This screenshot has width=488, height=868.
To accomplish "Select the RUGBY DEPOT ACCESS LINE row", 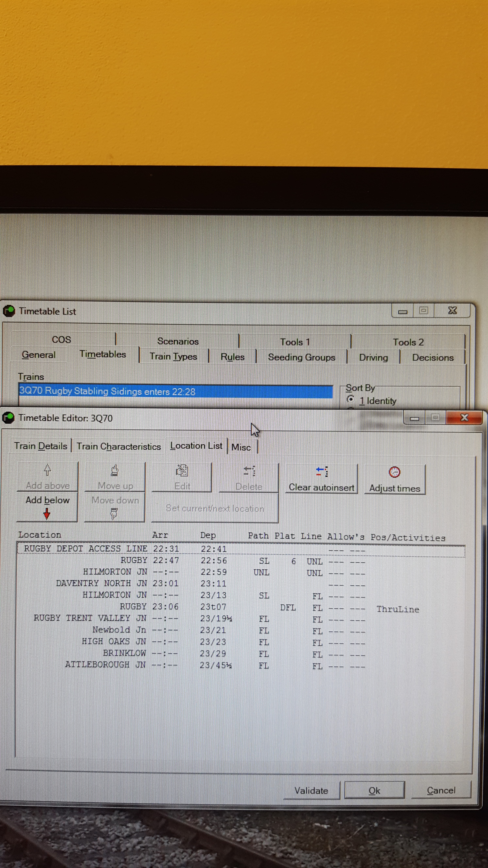I will [241, 549].
